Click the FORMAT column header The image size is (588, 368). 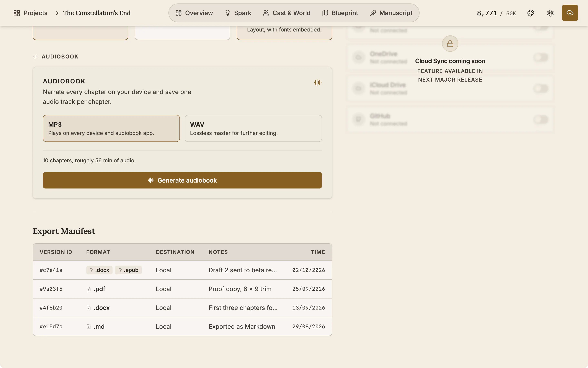coord(98,252)
